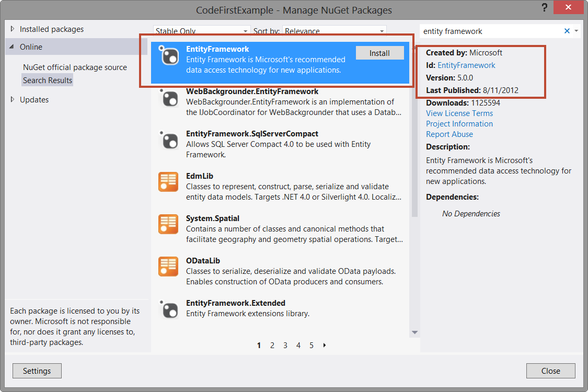
Task: Install the EntityFramework package
Action: 379,52
